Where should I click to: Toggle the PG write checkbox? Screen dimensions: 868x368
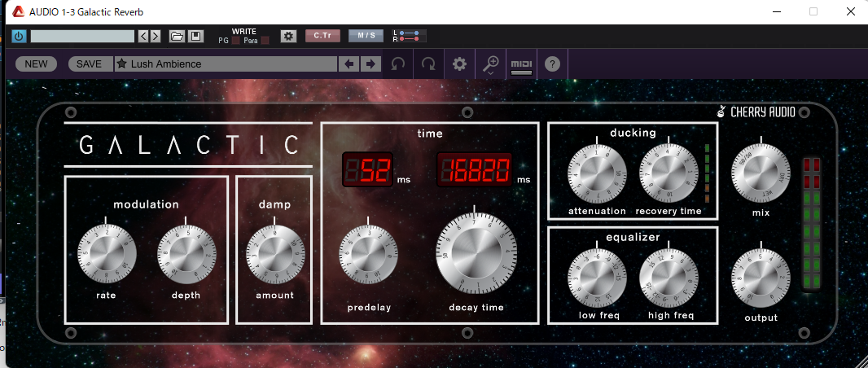[x=236, y=41]
